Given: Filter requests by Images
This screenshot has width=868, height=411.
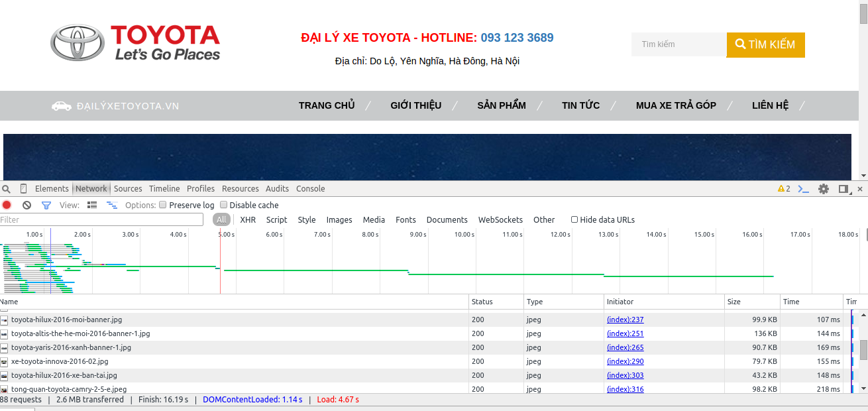Looking at the screenshot, I should [339, 220].
